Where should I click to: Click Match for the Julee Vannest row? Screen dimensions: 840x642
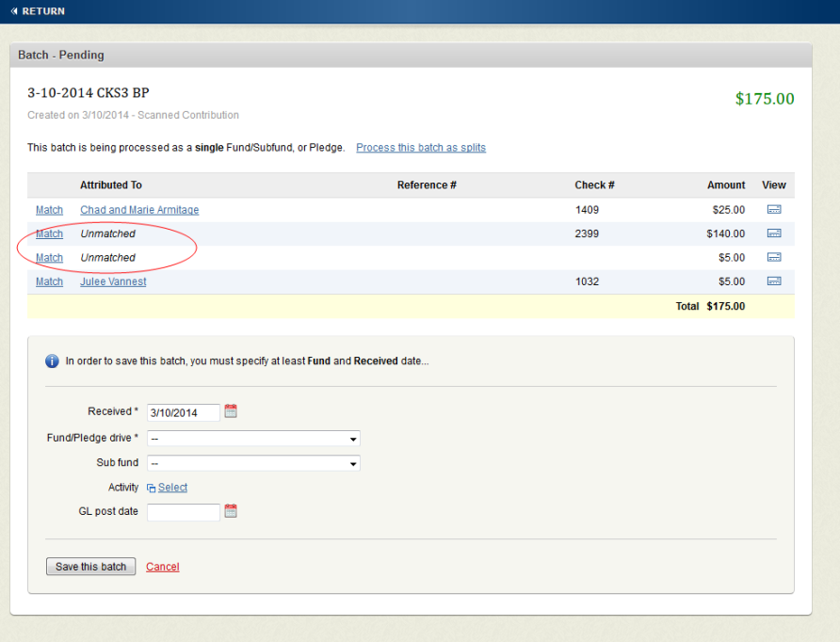point(49,281)
